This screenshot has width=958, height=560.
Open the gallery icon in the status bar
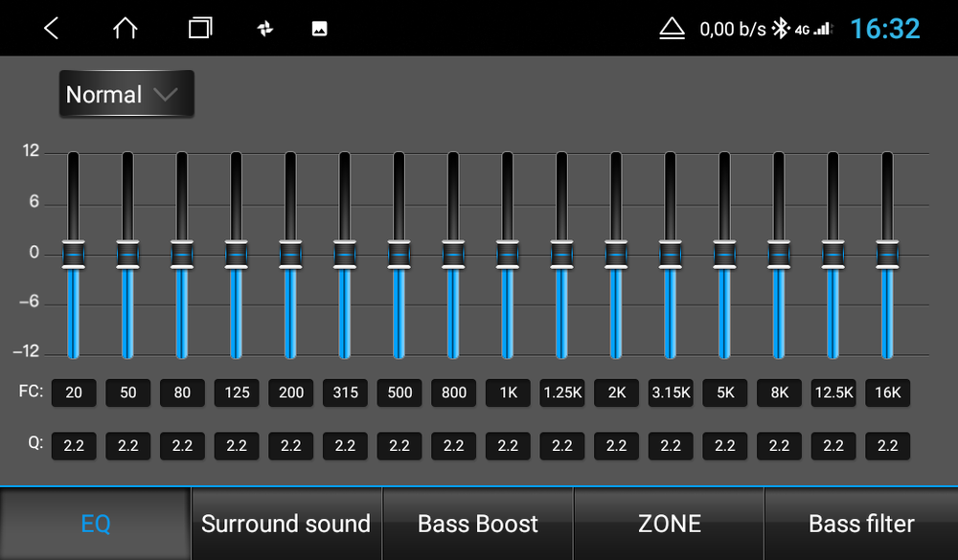(x=319, y=28)
